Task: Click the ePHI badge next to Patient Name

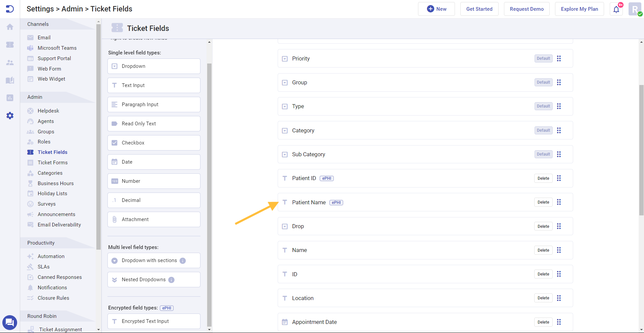Action: (336, 202)
